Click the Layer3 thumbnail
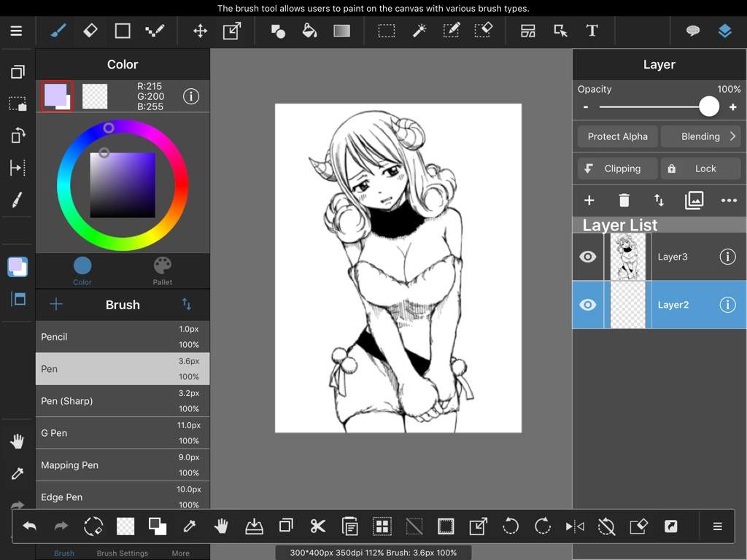 click(627, 257)
